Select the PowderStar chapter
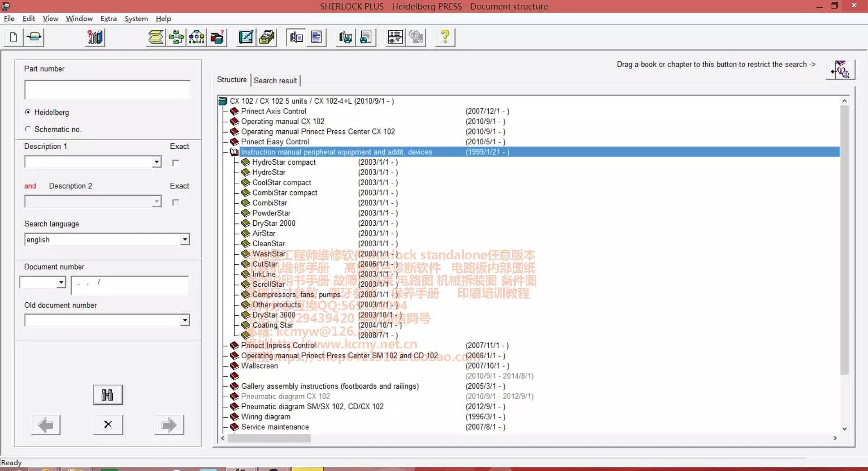The image size is (868, 471). coord(271,213)
